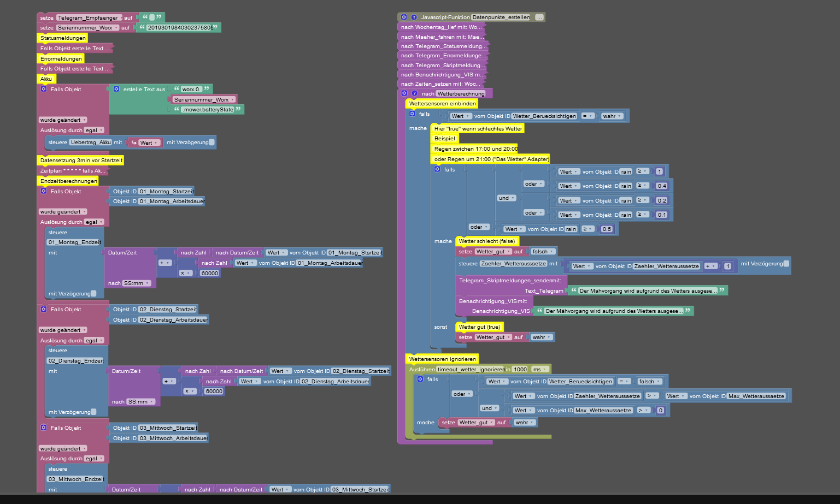Viewport: 840px width, 504px height.
Task: Open gear on falls block checking Wetter_Beruecksichtigen = wahr
Action: [x=412, y=114]
